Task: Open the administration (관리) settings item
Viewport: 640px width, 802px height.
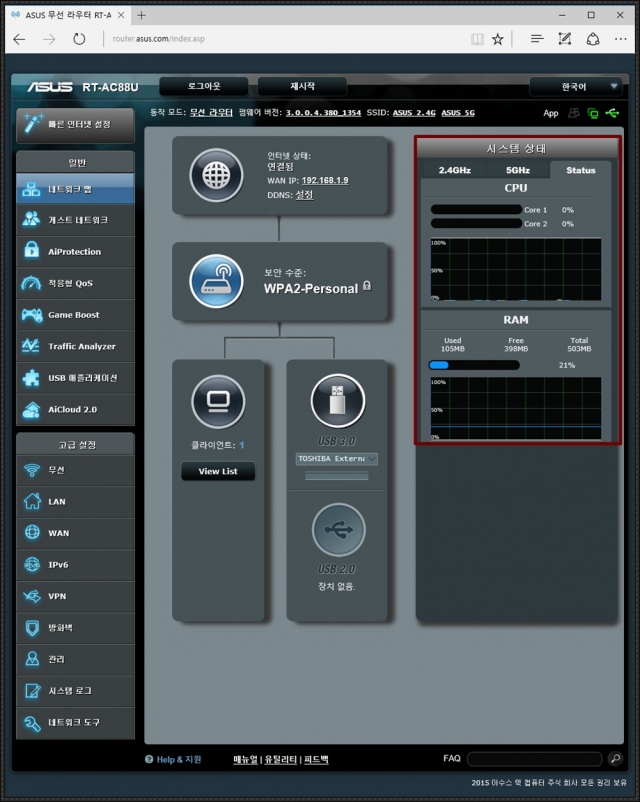Action: 75,659
